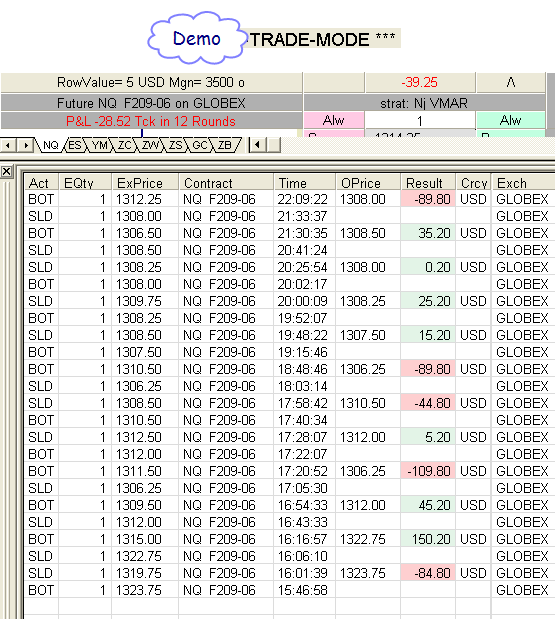Select the 19:15:46 time cell
Viewport: 555px width, 619px height.
305,352
